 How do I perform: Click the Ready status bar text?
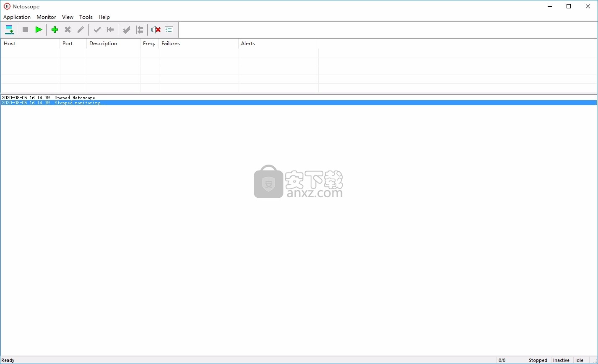point(8,360)
